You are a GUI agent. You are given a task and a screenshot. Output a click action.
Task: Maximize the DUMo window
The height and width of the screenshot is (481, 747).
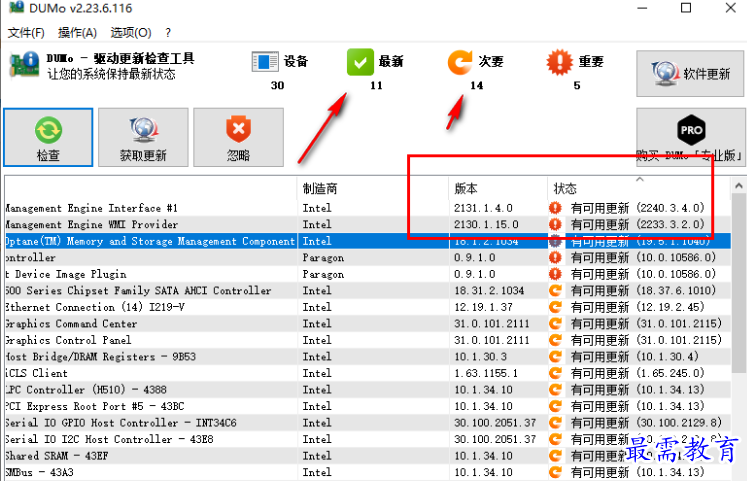[686, 8]
